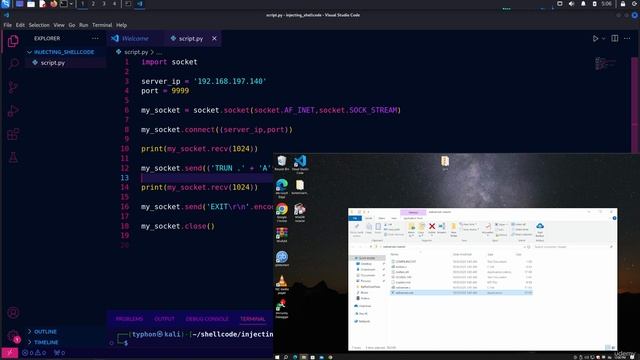Split the editor right

[x=615, y=38]
